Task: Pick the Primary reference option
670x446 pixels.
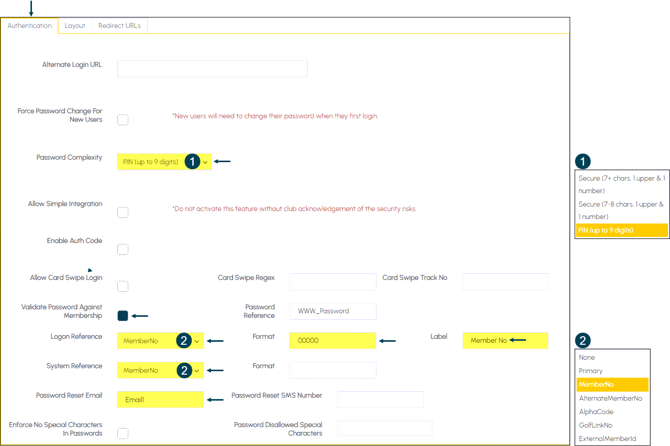Action: coord(591,371)
